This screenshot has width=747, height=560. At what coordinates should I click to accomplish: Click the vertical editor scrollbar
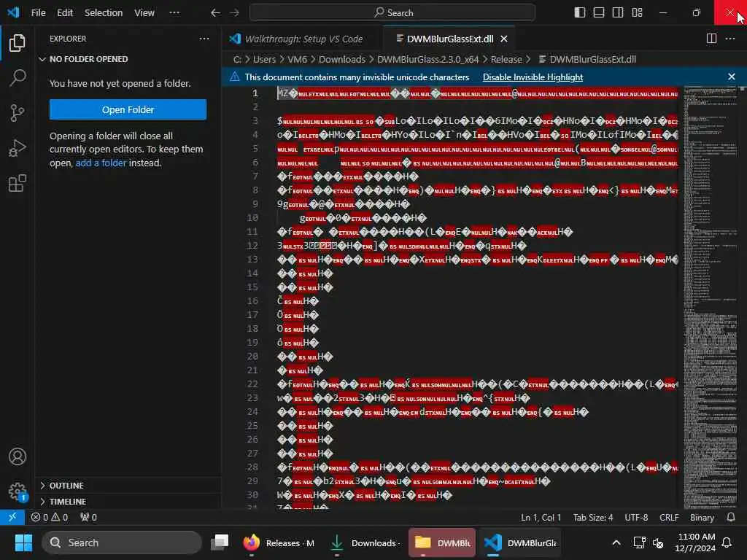point(743,297)
